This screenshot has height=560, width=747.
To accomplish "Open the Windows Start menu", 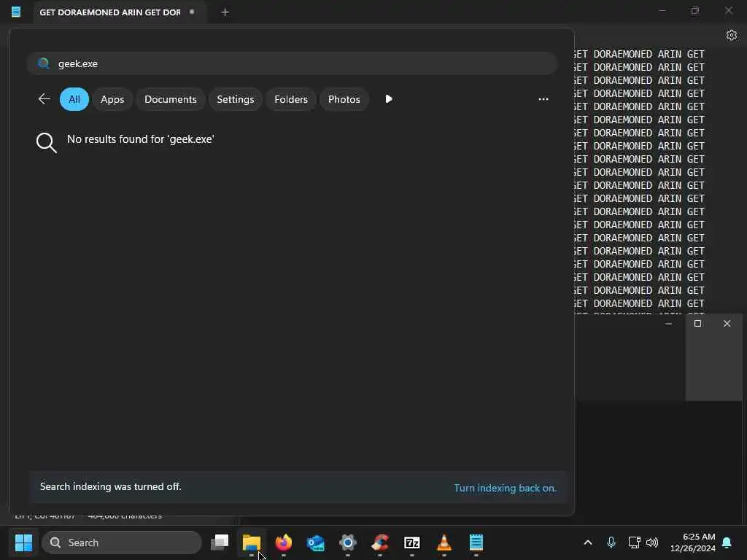I will click(23, 542).
